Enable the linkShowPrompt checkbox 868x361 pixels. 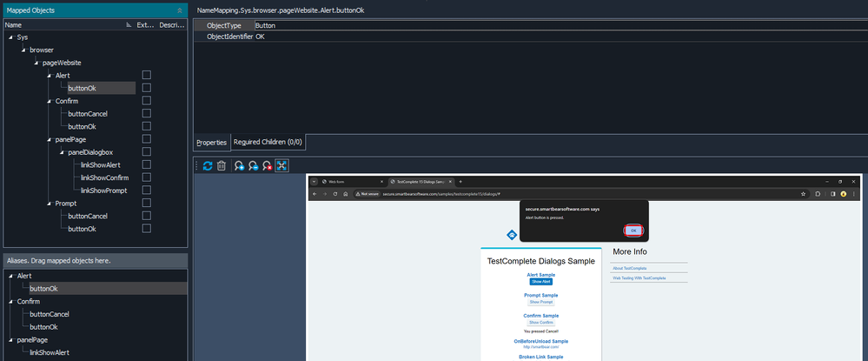[147, 191]
